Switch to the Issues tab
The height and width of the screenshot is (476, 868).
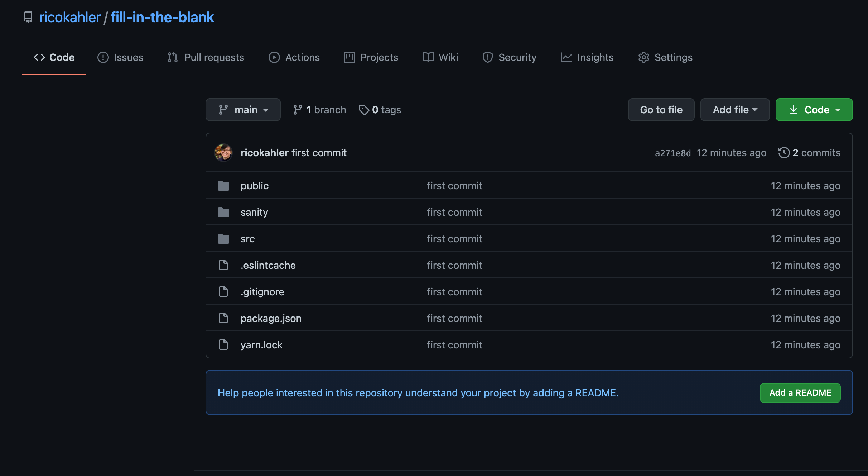pos(120,57)
